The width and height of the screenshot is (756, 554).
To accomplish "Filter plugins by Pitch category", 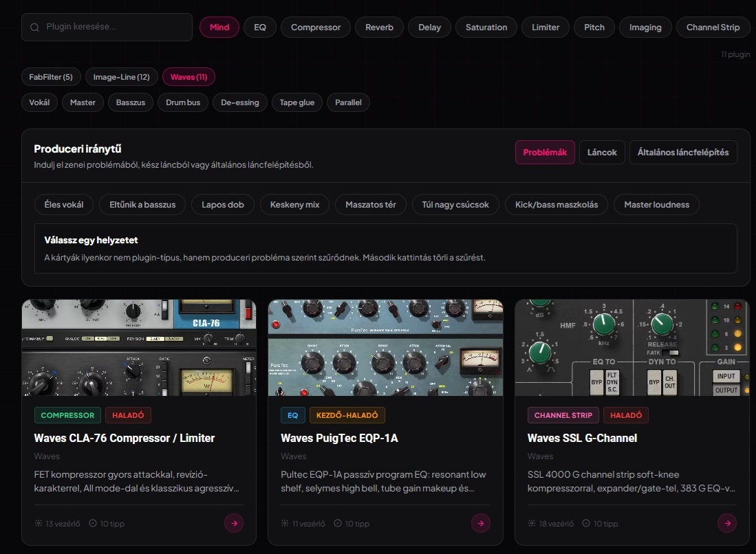I will pos(594,27).
